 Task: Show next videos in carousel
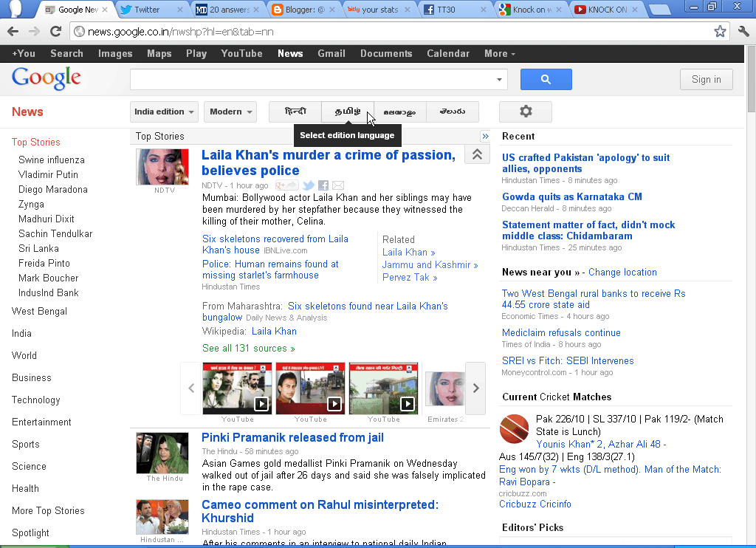(475, 388)
